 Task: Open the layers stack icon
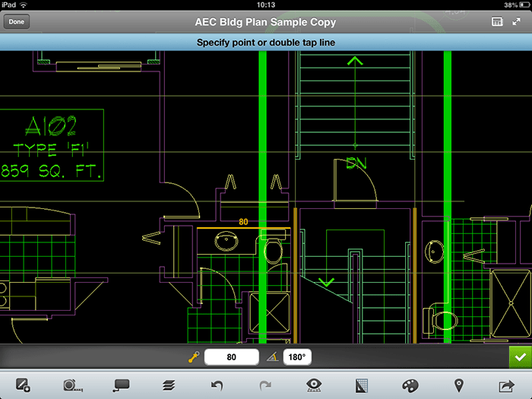(169, 385)
